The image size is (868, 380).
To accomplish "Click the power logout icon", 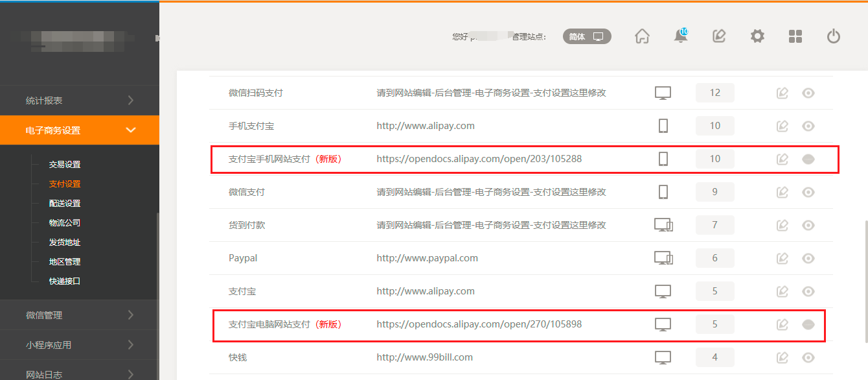I will pos(834,36).
